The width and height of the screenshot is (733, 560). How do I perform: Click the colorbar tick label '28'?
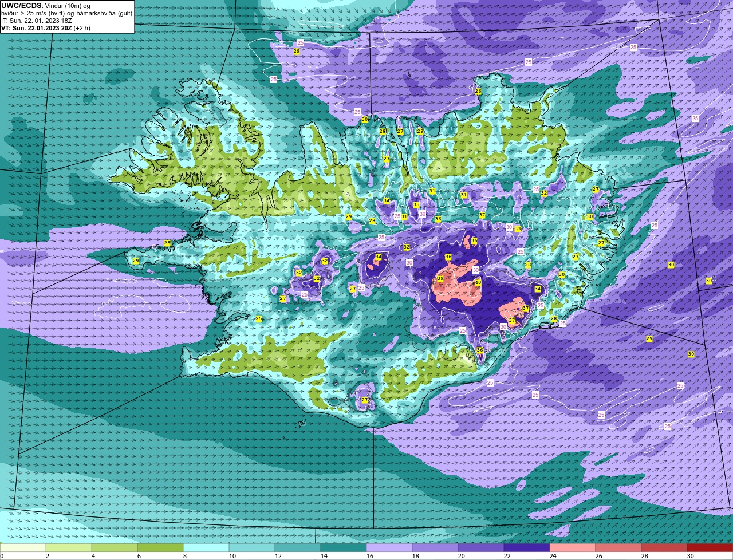645,556
